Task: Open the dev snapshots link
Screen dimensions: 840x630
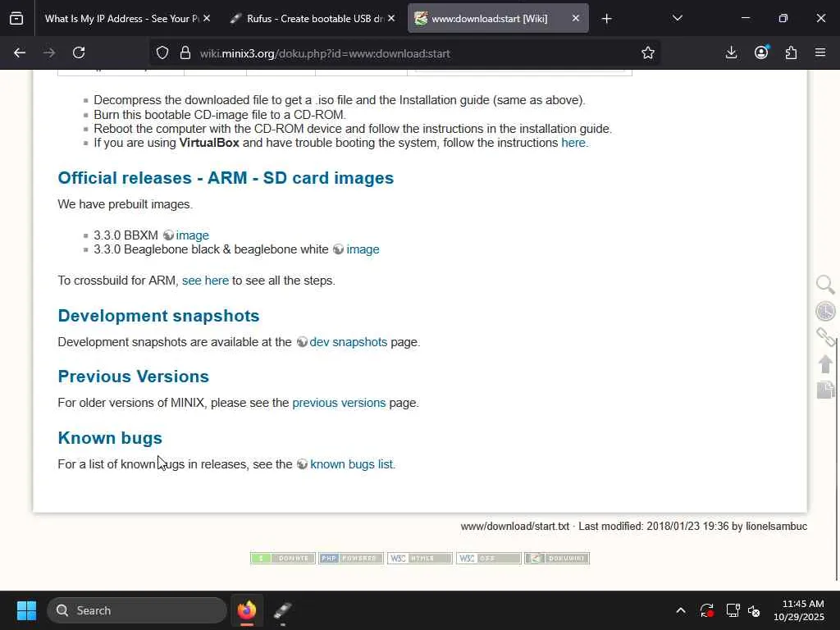Action: click(348, 342)
